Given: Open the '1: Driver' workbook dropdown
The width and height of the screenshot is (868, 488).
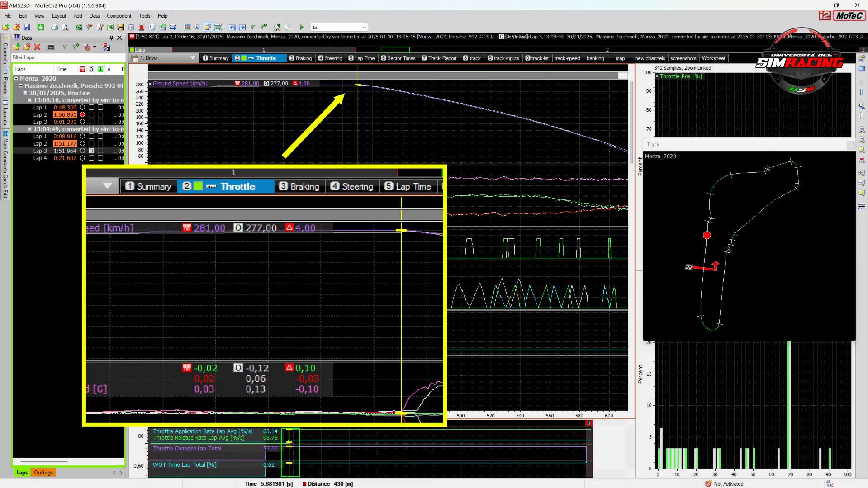Looking at the screenshot, I should (193, 58).
